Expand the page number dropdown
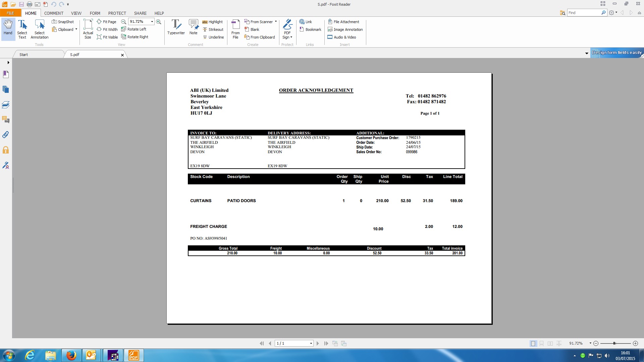Viewport: 644px width, 362px height. pyautogui.click(x=311, y=344)
